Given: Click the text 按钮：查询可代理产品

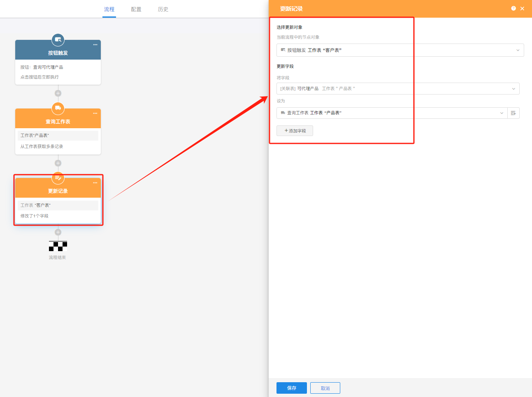Looking at the screenshot, I should click(x=42, y=67).
